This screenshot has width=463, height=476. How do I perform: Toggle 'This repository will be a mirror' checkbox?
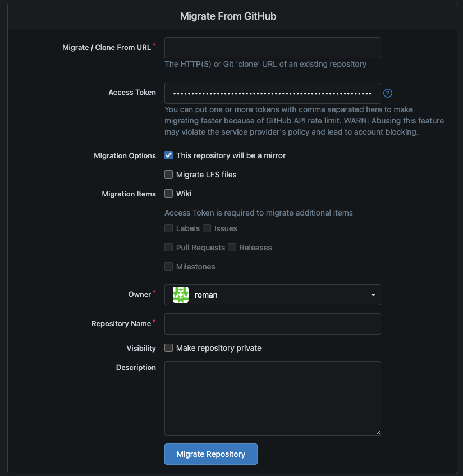[x=168, y=155]
